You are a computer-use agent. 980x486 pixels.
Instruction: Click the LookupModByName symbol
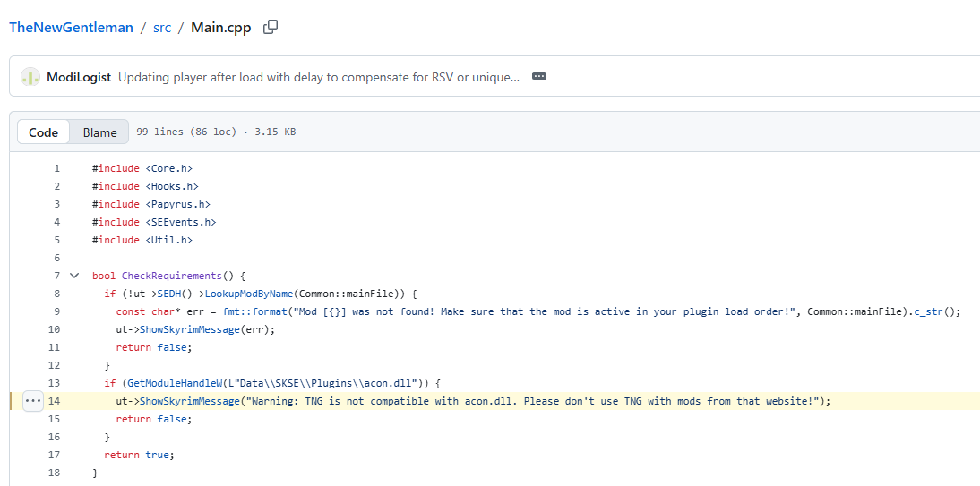[x=249, y=294]
